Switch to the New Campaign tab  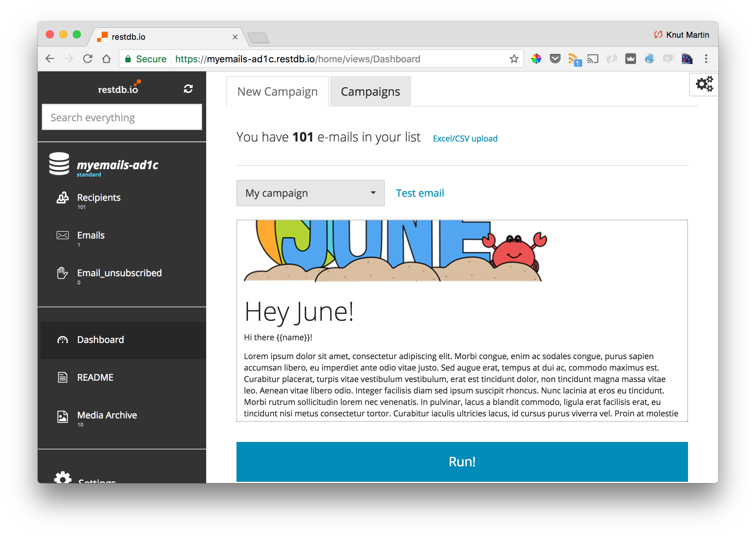(x=278, y=91)
